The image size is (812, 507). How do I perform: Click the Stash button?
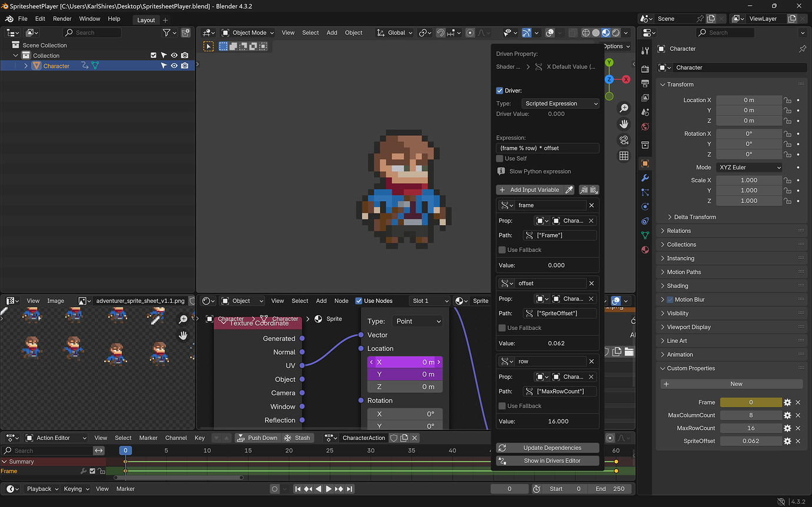tap(297, 438)
